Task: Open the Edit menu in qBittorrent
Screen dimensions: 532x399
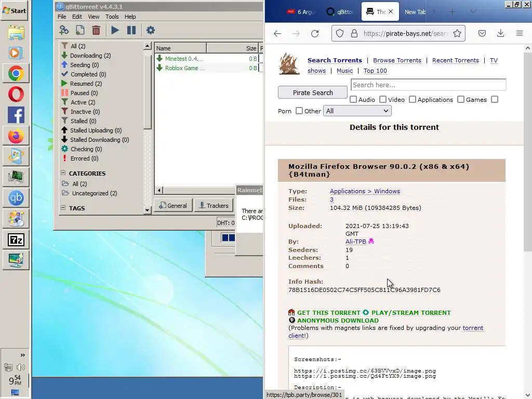Action: 77,17
